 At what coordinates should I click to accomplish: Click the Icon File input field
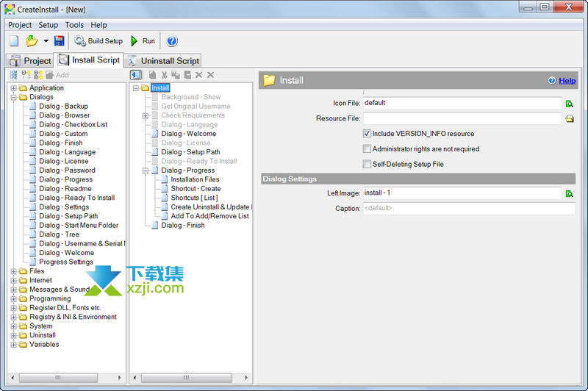462,103
